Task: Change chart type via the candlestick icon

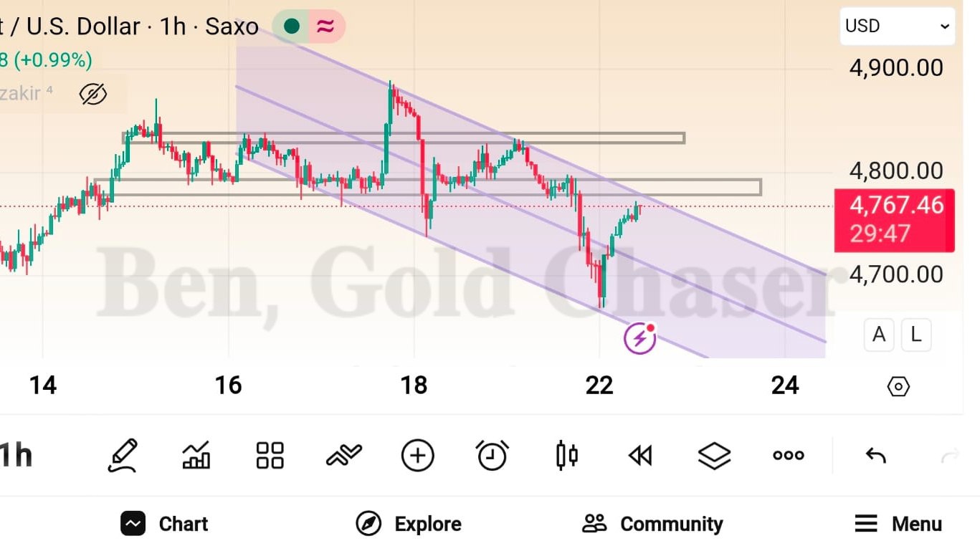Action: pyautogui.click(x=566, y=455)
